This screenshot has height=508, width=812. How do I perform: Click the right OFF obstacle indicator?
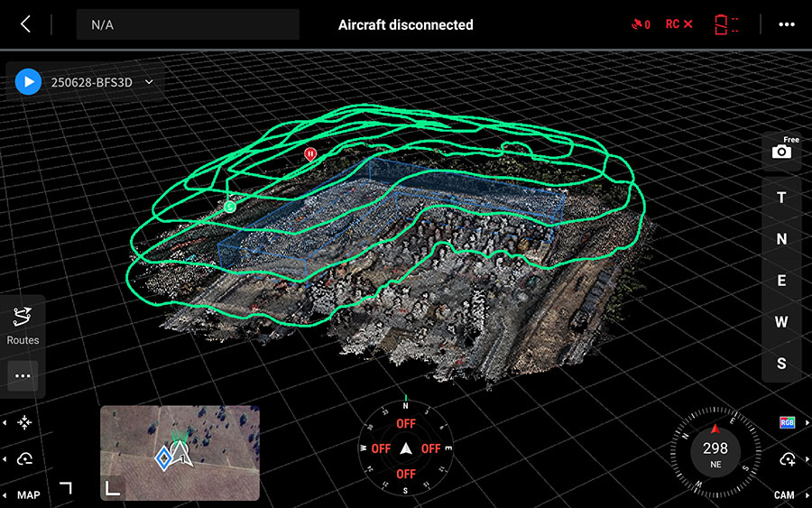431,448
